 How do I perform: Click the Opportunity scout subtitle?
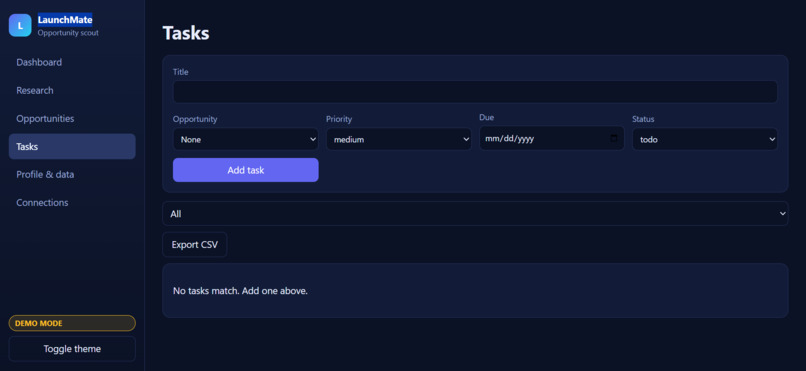[x=68, y=33]
